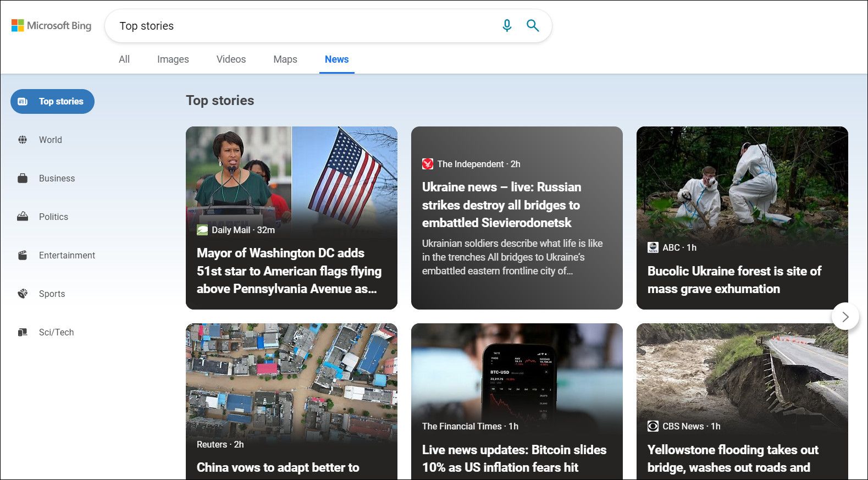The image size is (868, 480).
Task: Click the Daily Mail source logo
Action: point(202,230)
